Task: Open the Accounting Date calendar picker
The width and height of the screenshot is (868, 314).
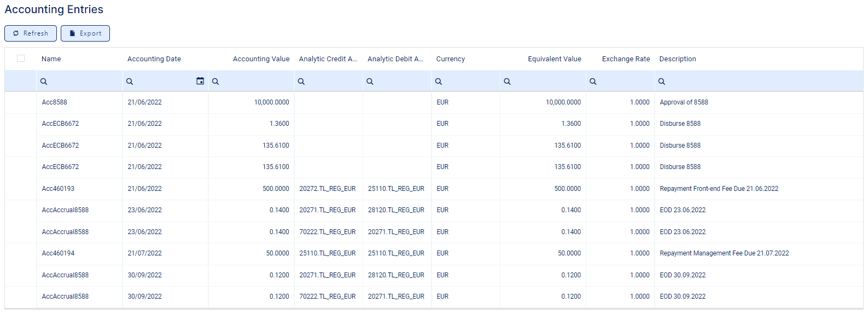Action: pos(200,81)
